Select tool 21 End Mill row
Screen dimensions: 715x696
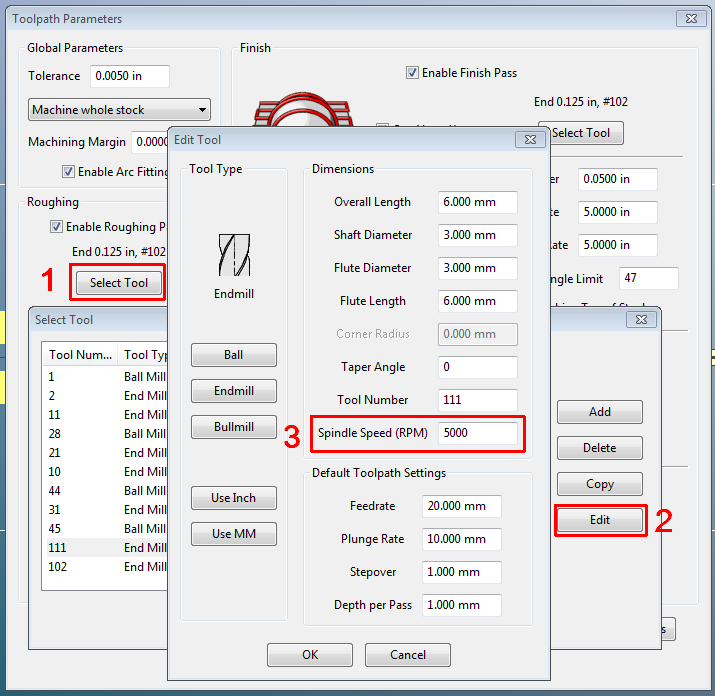coord(106,452)
